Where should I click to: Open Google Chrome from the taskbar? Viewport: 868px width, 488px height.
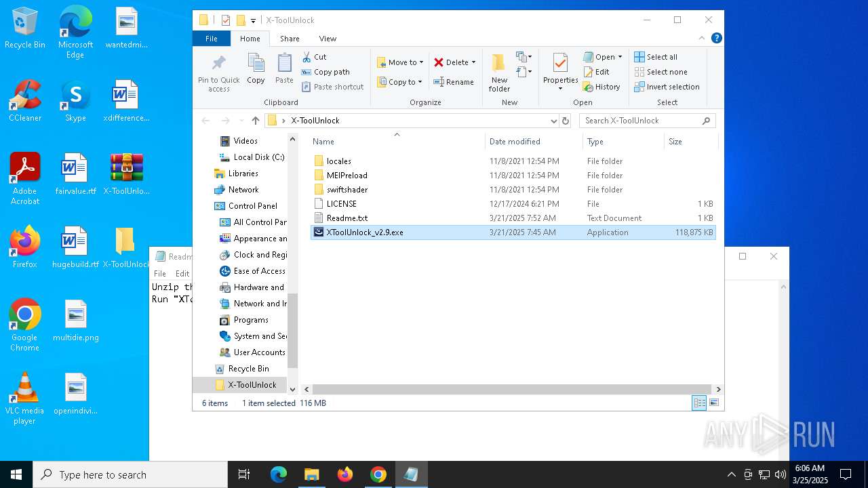(x=378, y=474)
